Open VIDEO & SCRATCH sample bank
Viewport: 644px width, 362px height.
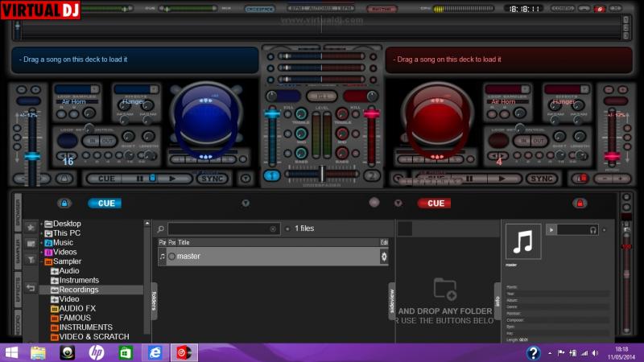pyautogui.click(x=93, y=337)
